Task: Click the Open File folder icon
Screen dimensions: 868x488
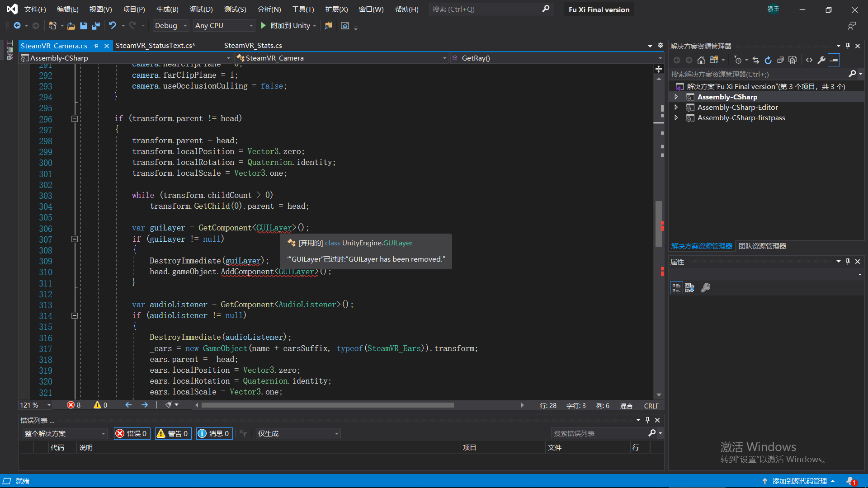Action: [71, 26]
